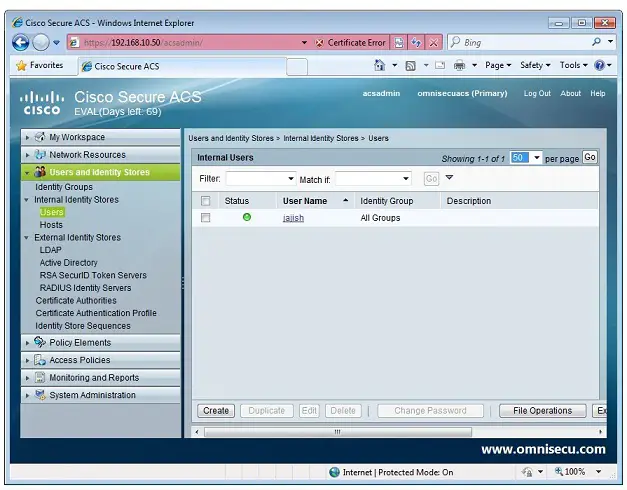The image size is (627, 490).
Task: Open user jajish link
Action: pyautogui.click(x=293, y=218)
